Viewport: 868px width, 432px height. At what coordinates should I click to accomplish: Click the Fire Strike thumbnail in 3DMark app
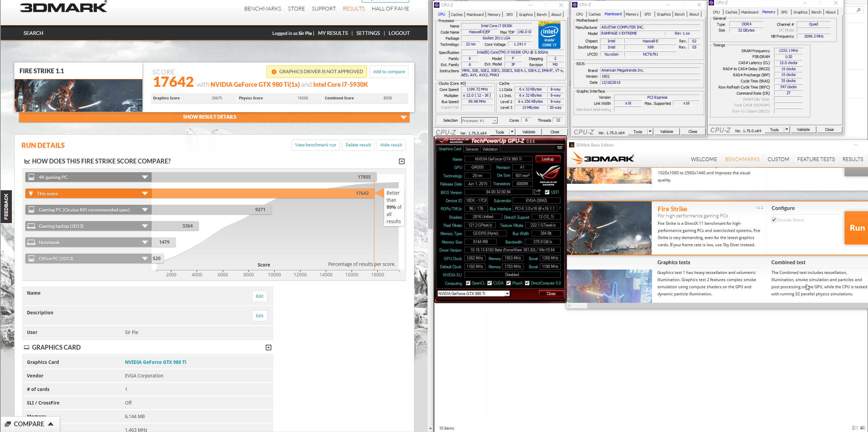[609, 228]
